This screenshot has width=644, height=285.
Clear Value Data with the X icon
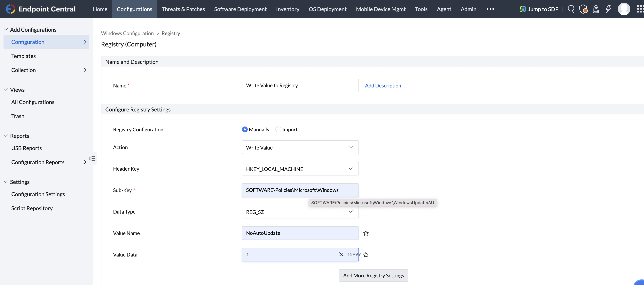(x=341, y=255)
